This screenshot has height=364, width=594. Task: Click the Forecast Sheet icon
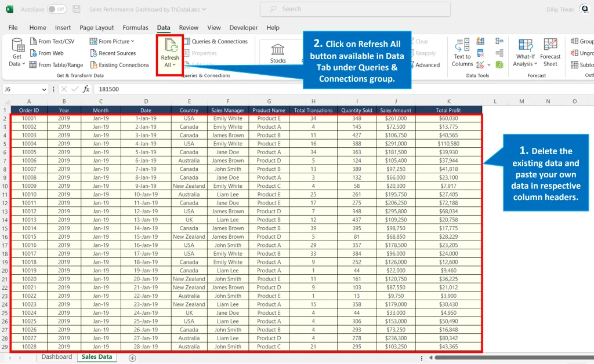tap(550, 52)
